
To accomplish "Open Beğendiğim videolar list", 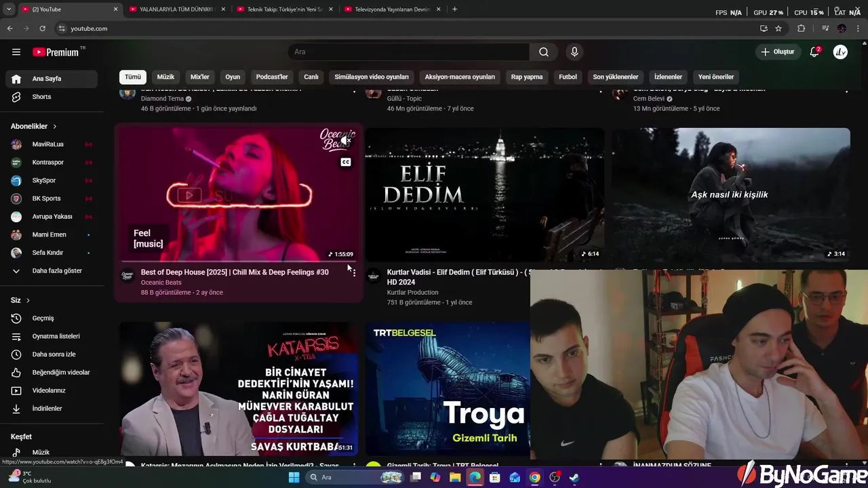I will pos(52,373).
